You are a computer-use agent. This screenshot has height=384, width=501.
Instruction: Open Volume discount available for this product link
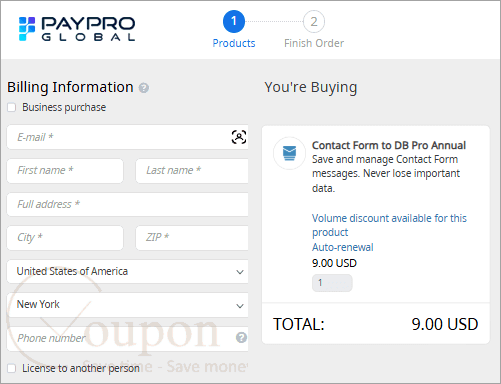coord(389,225)
